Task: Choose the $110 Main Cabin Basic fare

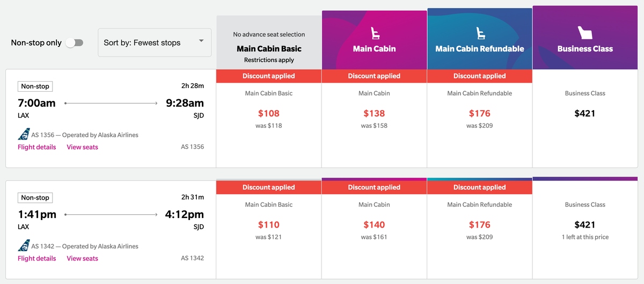Action: tap(269, 230)
